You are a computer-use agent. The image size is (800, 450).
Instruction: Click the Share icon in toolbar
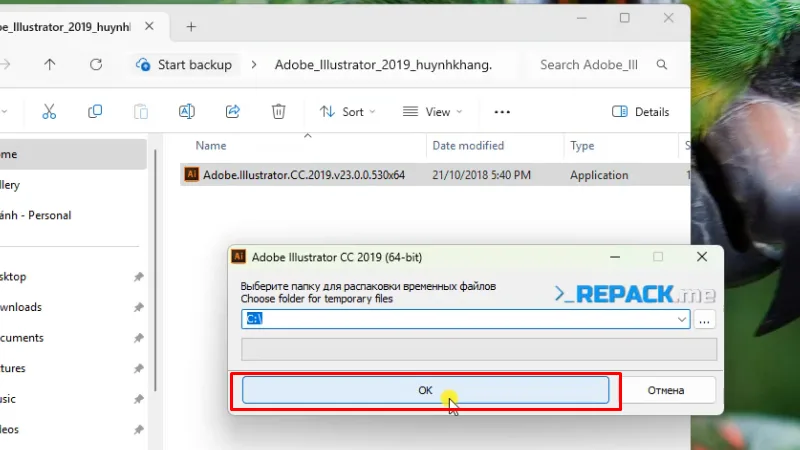233,112
